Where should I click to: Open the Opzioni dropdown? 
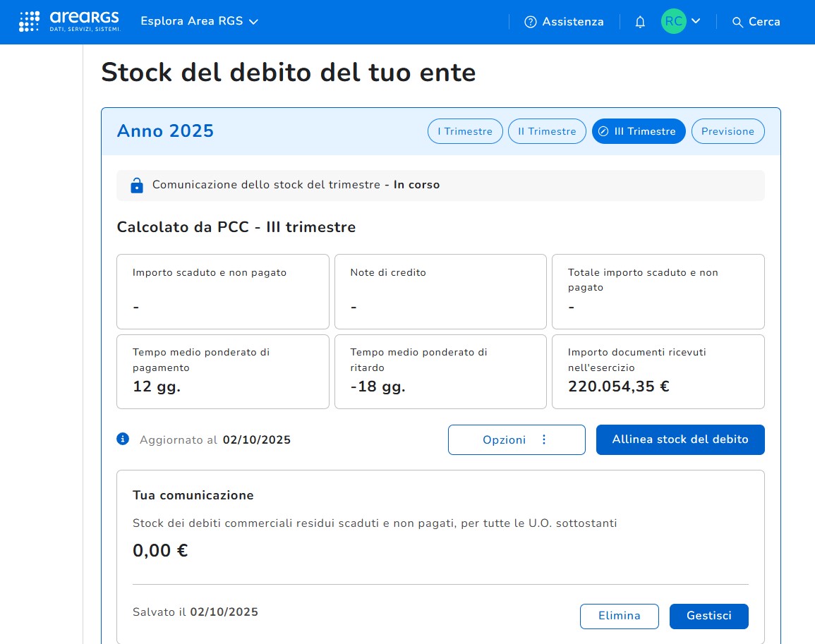(516, 439)
